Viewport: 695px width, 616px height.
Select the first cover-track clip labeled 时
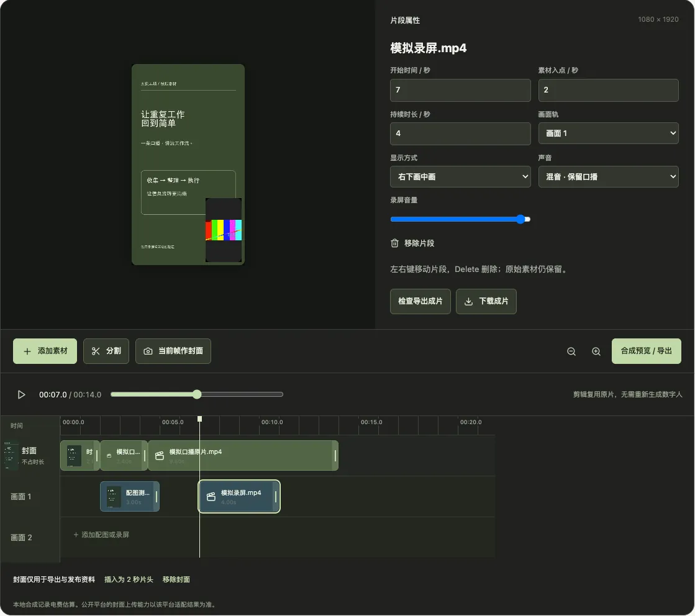point(79,456)
